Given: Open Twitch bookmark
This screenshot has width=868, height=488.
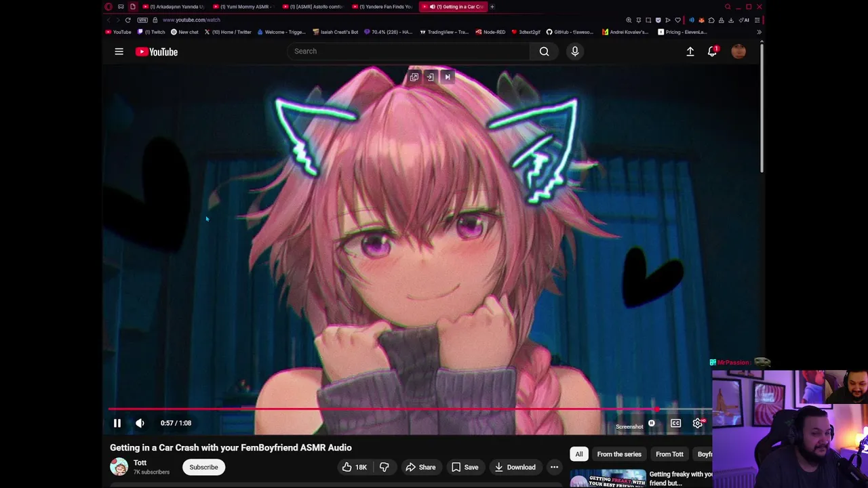Looking at the screenshot, I should pos(152,32).
